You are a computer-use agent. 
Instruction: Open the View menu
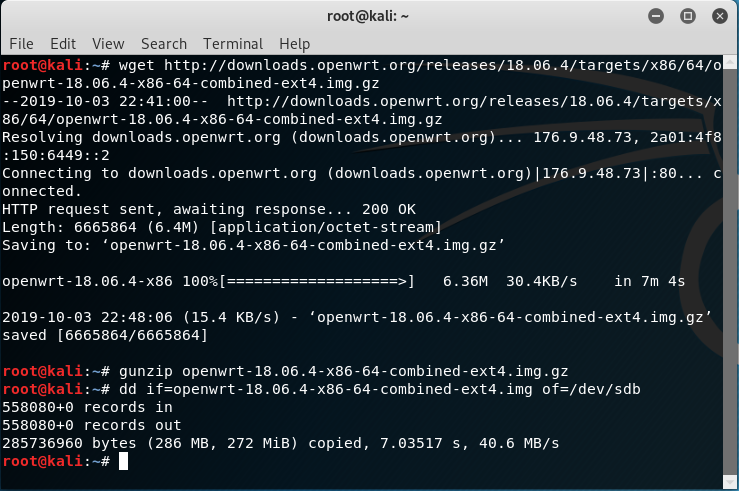tap(108, 44)
